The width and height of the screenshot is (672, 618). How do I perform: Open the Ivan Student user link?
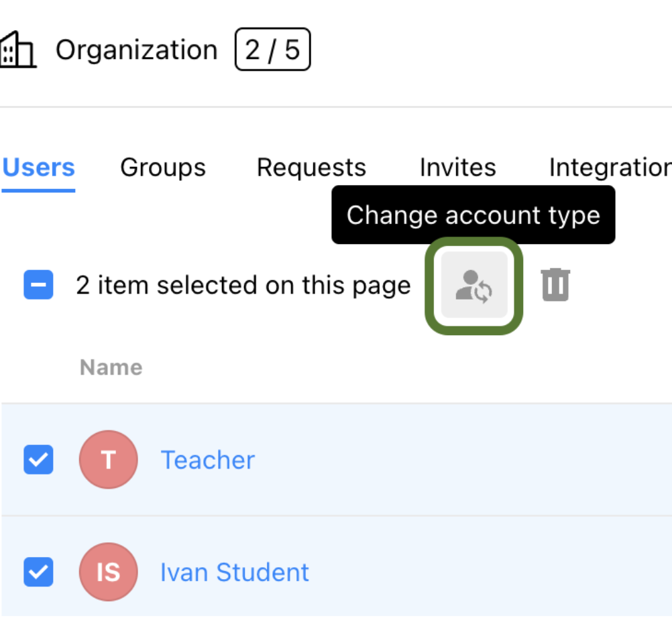pos(235,572)
